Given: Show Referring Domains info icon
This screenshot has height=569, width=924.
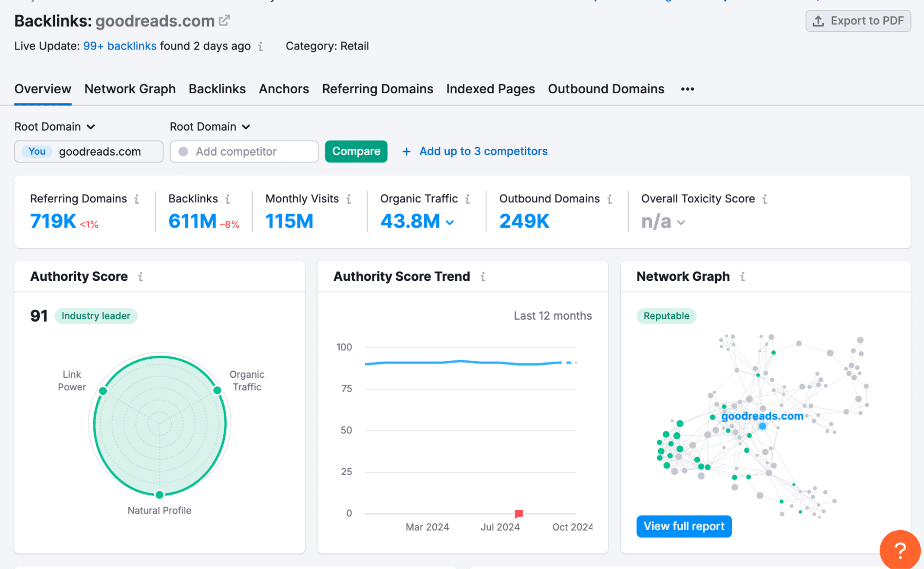Looking at the screenshot, I should (137, 199).
